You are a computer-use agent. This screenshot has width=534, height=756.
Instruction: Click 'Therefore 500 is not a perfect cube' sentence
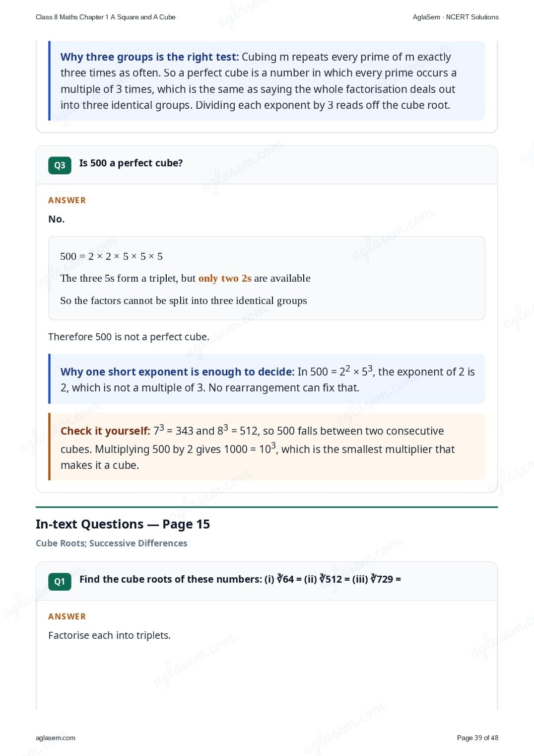point(129,337)
